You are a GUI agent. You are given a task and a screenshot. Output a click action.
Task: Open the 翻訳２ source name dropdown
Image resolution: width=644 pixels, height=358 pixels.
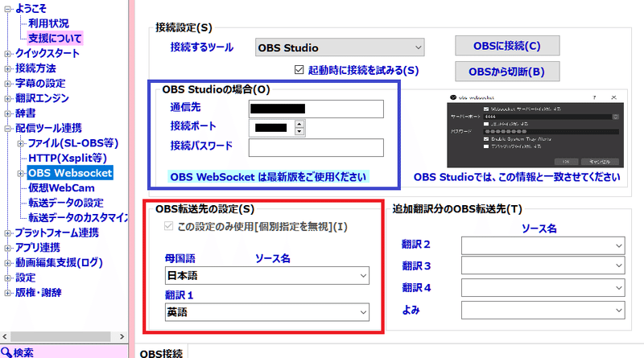click(543, 245)
